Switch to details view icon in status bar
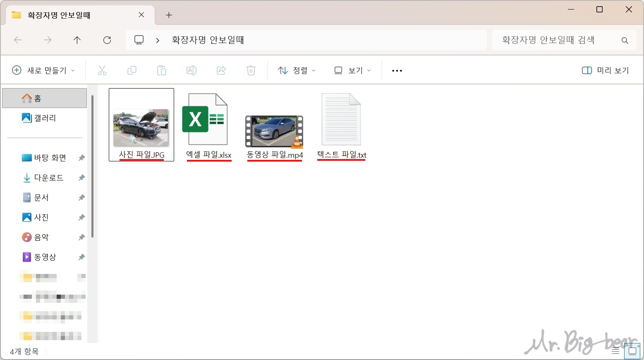Image resolution: width=644 pixels, height=360 pixels. (x=615, y=351)
